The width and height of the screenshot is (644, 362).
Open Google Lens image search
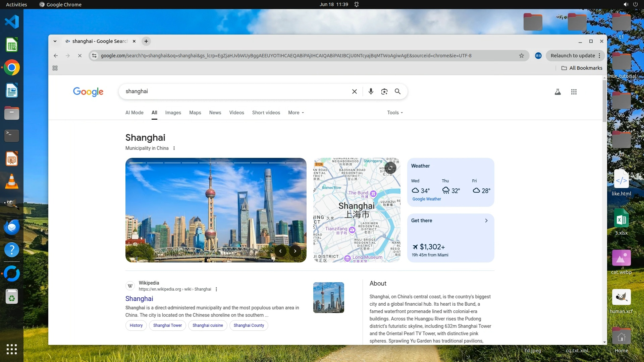[384, 92]
